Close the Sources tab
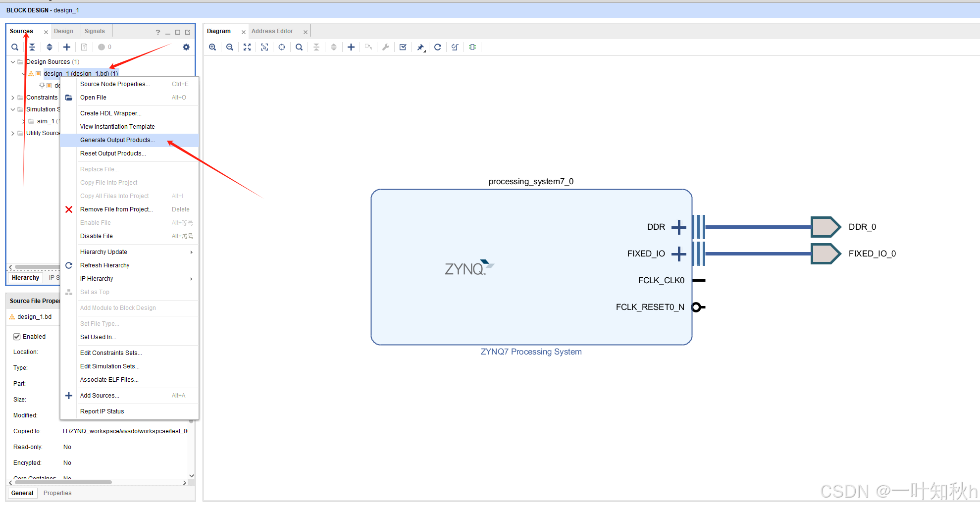Image resolution: width=980 pixels, height=508 pixels. click(x=46, y=32)
